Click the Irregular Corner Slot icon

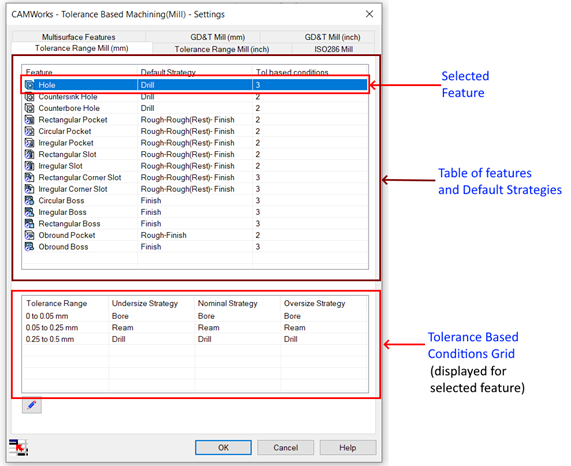pos(29,189)
